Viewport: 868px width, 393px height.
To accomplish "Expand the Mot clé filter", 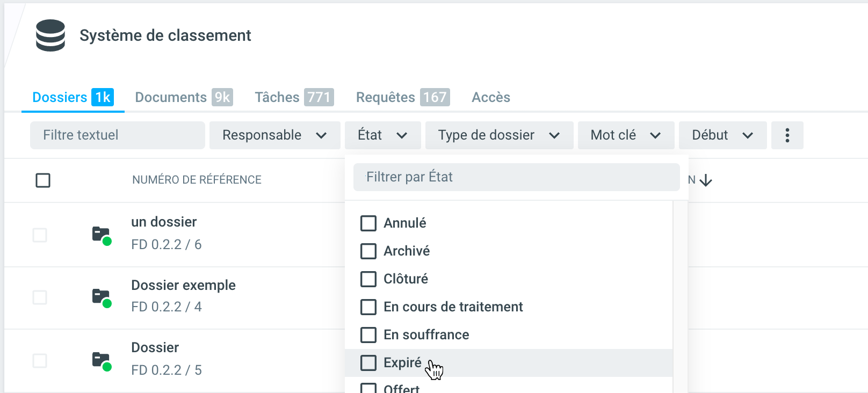I will (626, 135).
